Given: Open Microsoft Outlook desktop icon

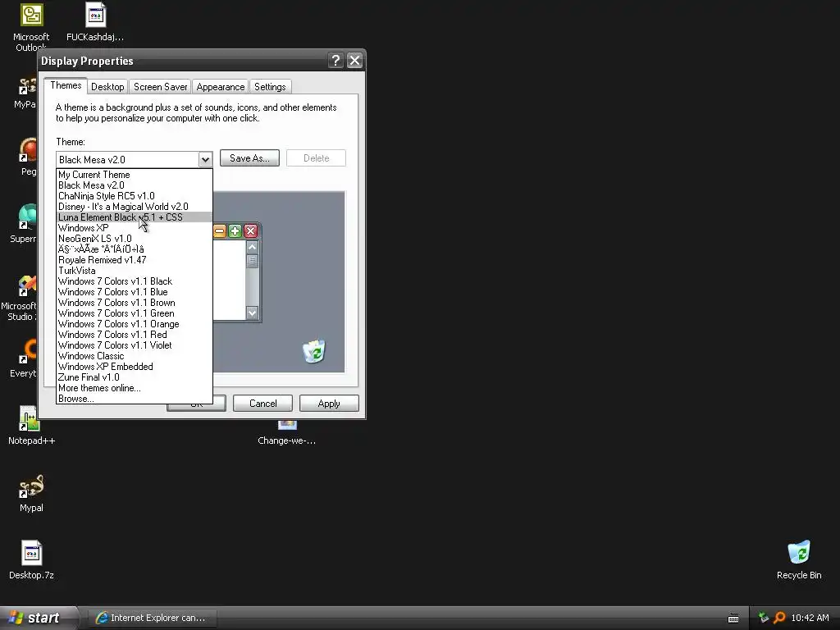Looking at the screenshot, I should (x=31, y=27).
